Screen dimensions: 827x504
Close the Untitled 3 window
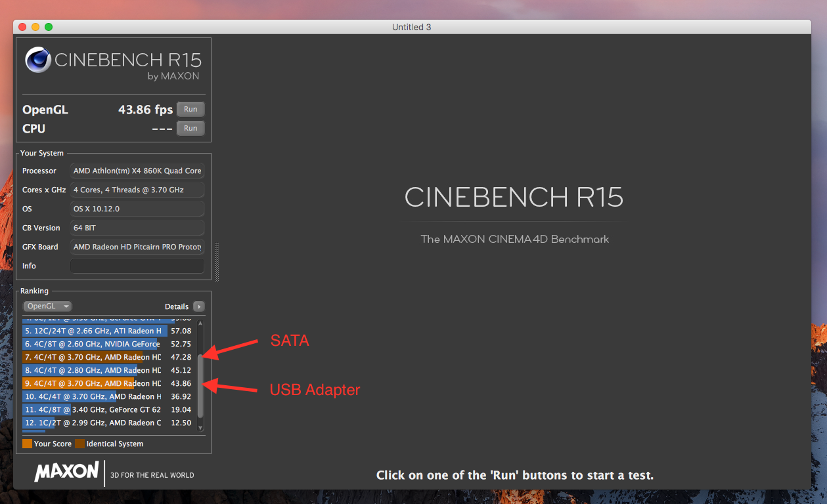click(x=22, y=27)
